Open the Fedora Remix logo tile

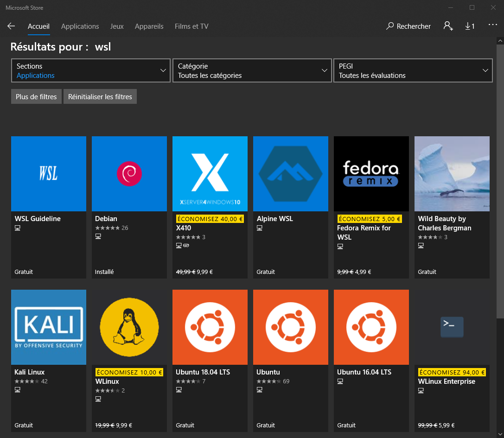point(371,173)
